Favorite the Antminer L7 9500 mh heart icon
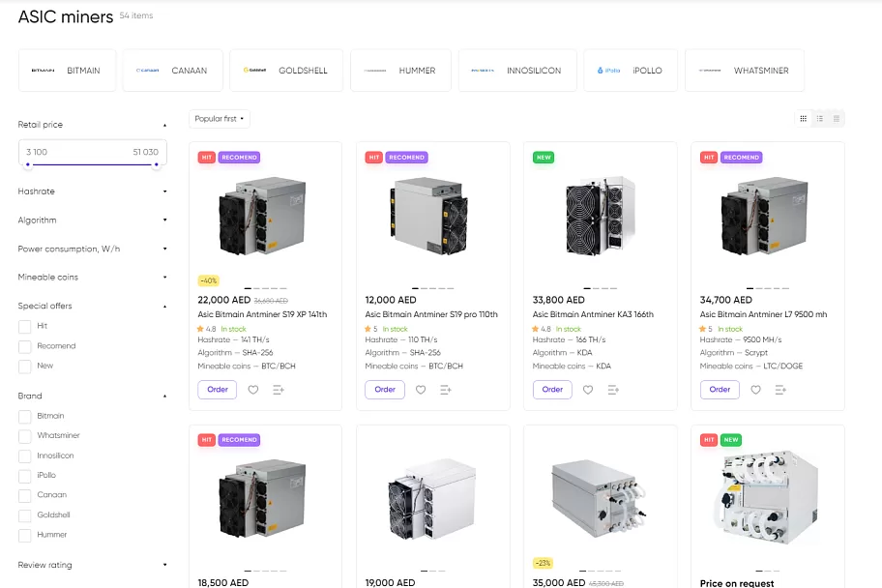Image resolution: width=882 pixels, height=588 pixels. (x=755, y=390)
